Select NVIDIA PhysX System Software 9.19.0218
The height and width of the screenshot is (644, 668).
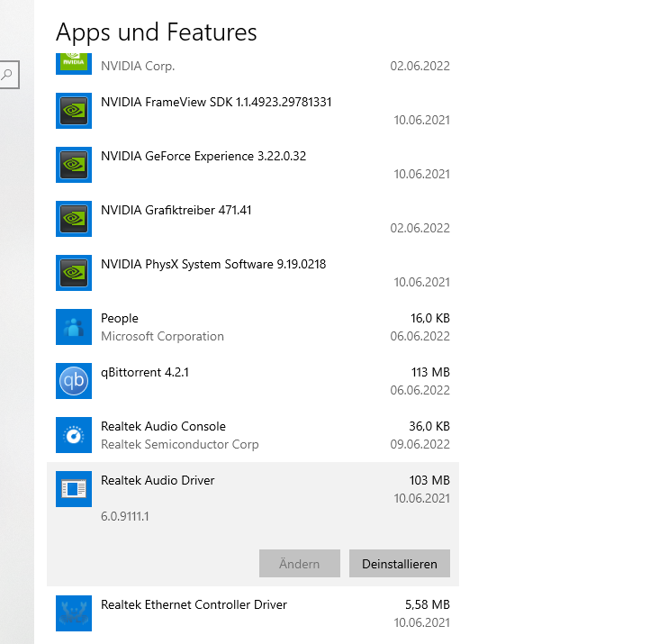click(253, 273)
